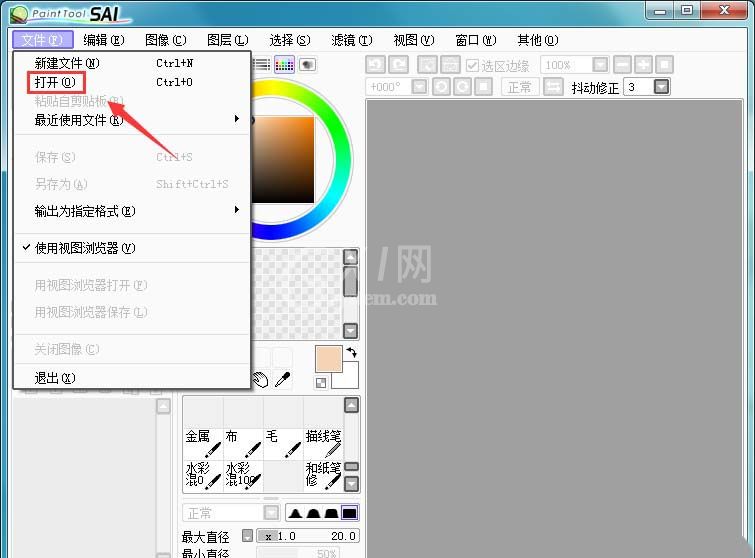The image size is (755, 558).
Task: Select the 毛 brush tool
Action: [x=283, y=443]
